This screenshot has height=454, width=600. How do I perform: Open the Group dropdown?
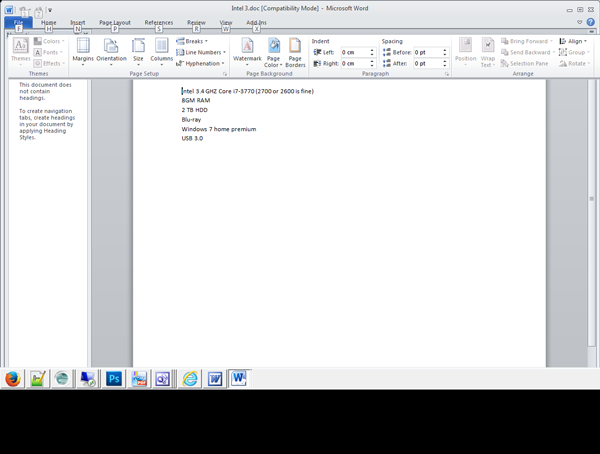tap(574, 52)
